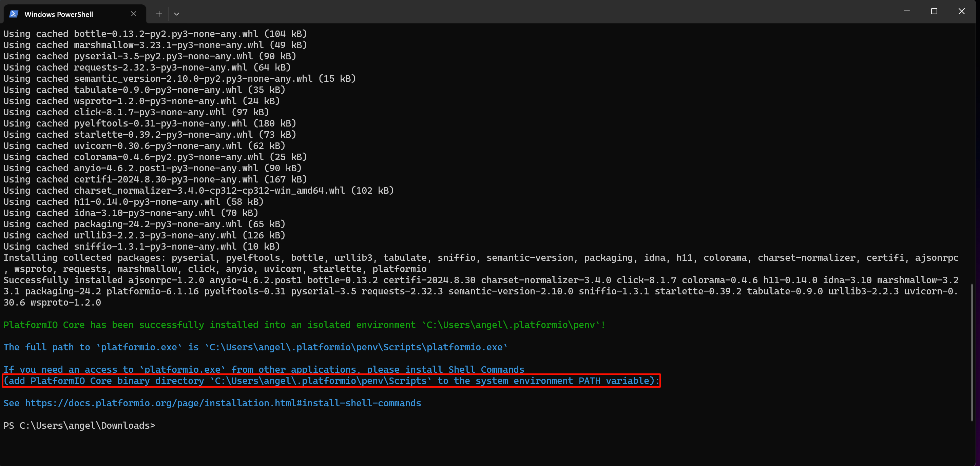The image size is (980, 466).
Task: Click the empty title bar area
Action: coord(533,12)
